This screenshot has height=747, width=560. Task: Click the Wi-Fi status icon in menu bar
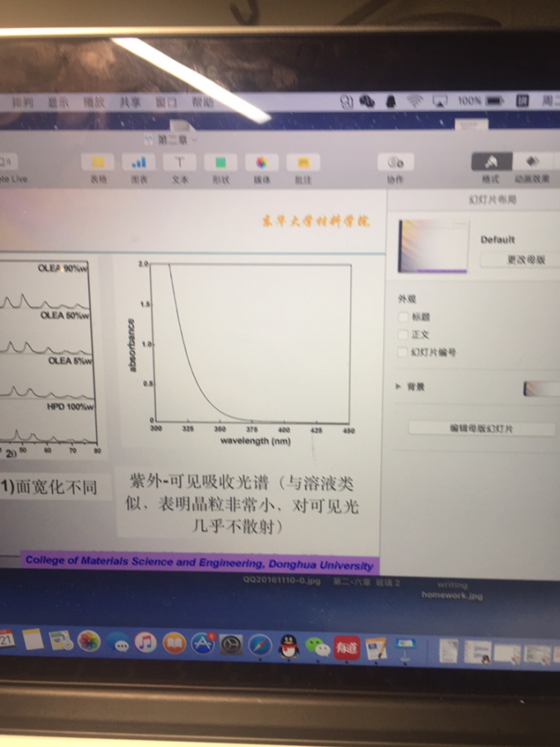coord(415,101)
